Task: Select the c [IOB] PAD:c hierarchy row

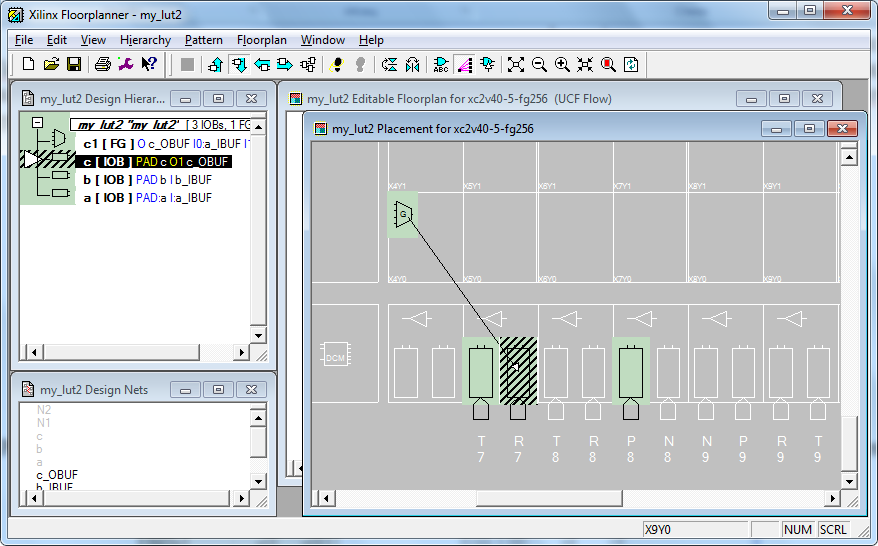Action: click(x=156, y=162)
